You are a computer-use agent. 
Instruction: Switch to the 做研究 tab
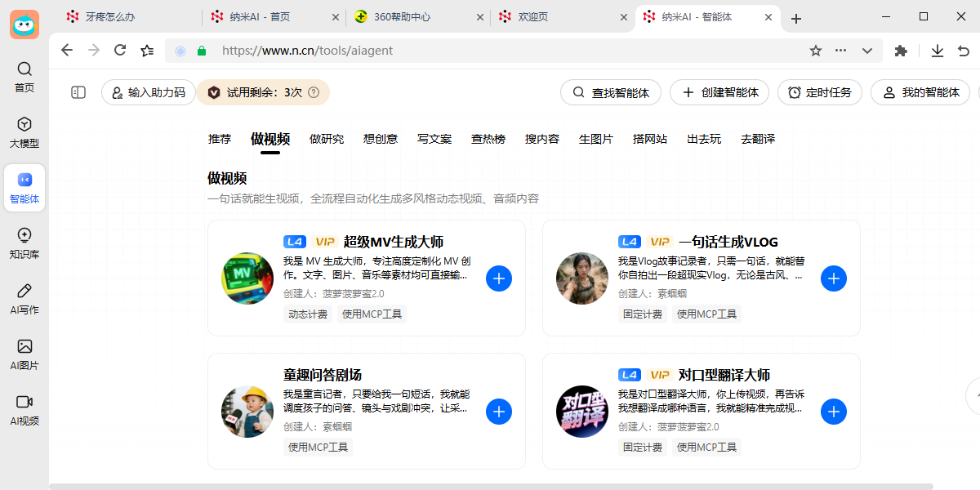coord(327,139)
